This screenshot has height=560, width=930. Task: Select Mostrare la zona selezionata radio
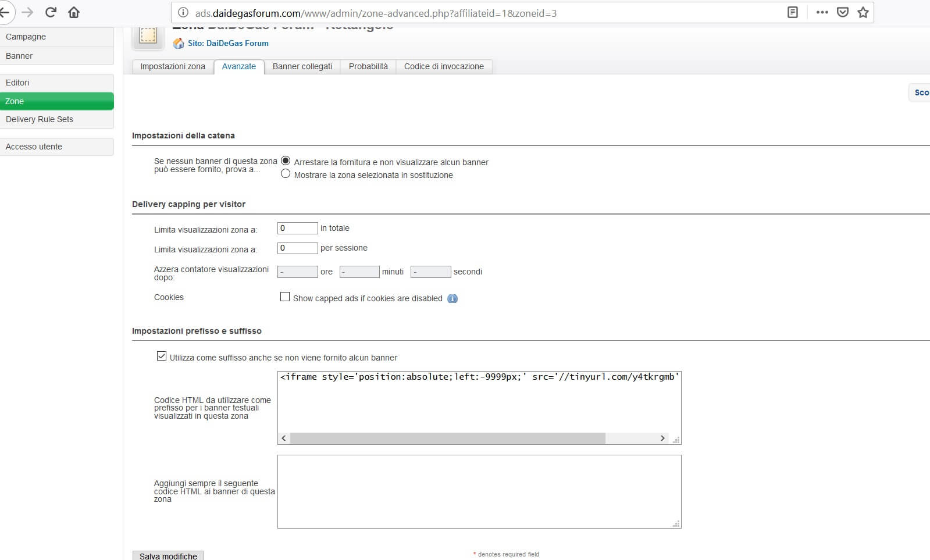coord(286,174)
